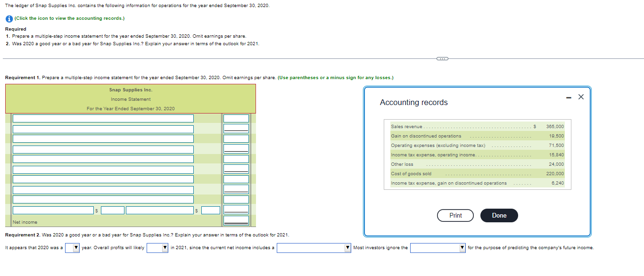
Task: Click the value 220,000
Action: click(x=555, y=174)
